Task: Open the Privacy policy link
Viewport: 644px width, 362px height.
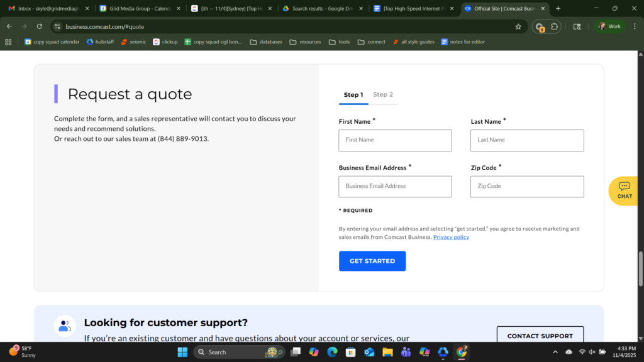Action: [451, 237]
